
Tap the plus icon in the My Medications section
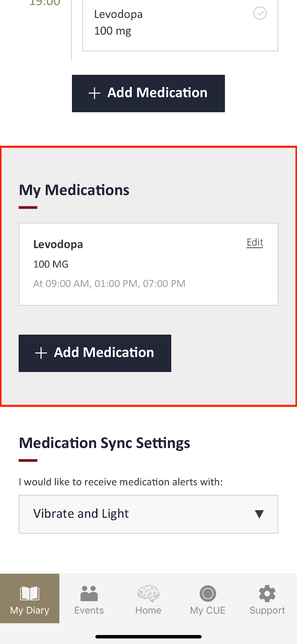click(41, 353)
